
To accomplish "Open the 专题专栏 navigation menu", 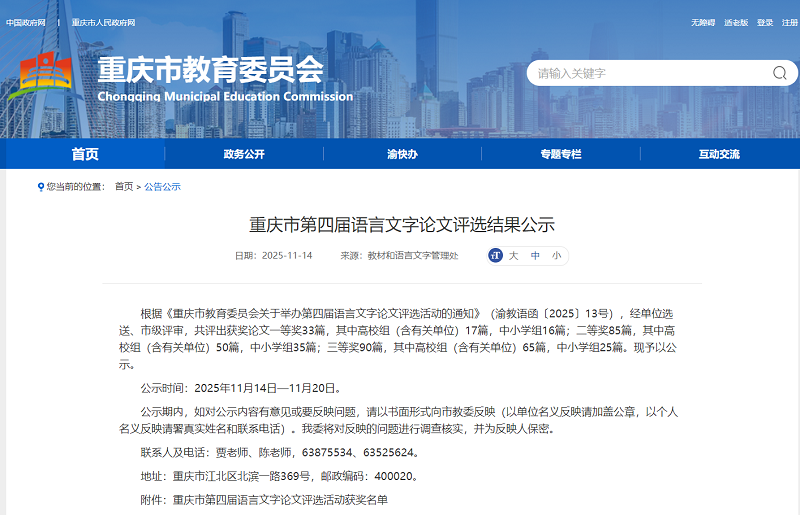I will point(560,154).
